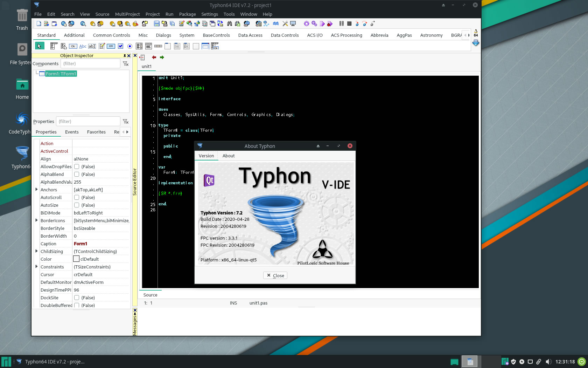Pick the TRadioButton component icon

(130, 46)
